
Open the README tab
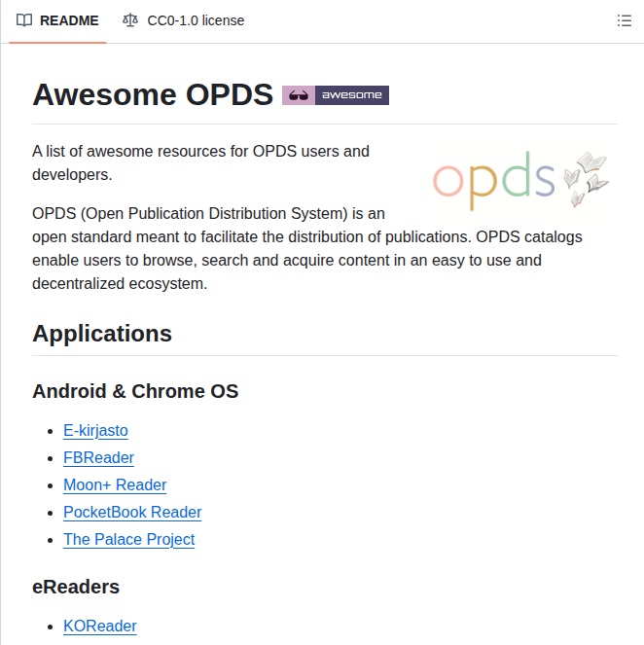pyautogui.click(x=57, y=20)
